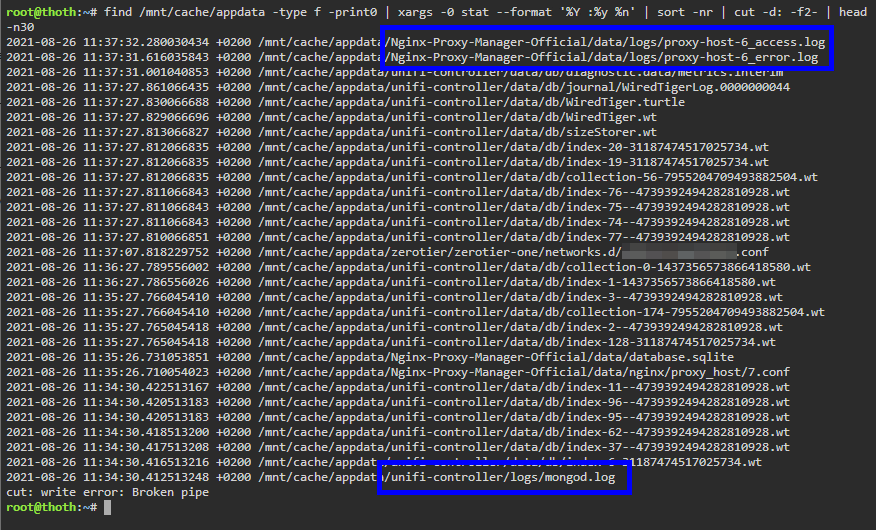The height and width of the screenshot is (530, 876).
Task: Select the index-75 .wt file path
Action: tap(524, 207)
